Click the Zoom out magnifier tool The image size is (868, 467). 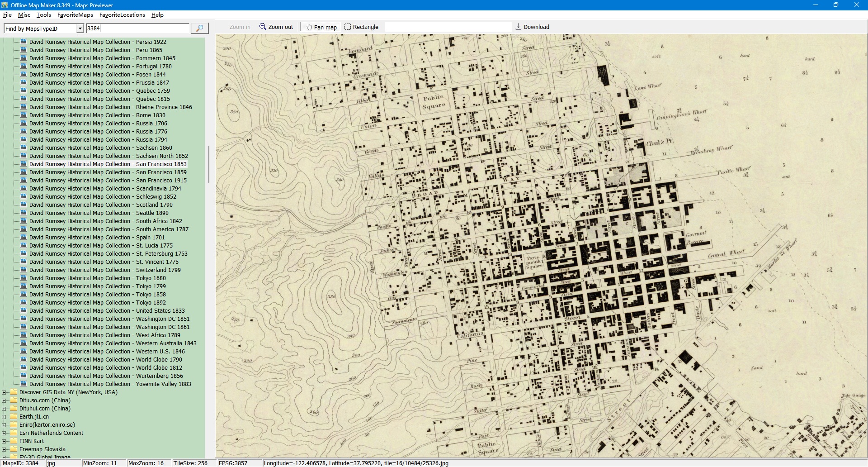pos(276,27)
